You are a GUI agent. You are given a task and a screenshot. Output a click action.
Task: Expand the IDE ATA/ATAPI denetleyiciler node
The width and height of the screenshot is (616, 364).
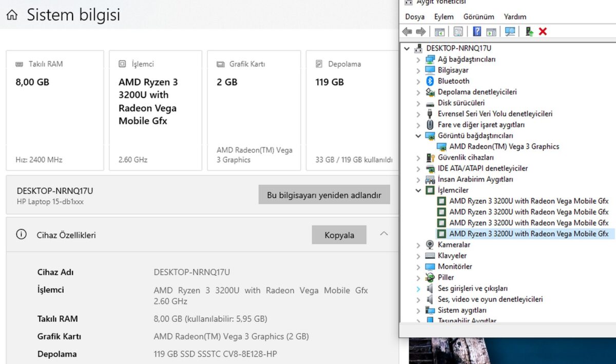tap(418, 168)
